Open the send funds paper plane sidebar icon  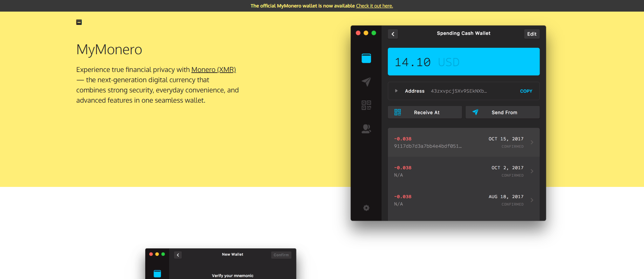tap(366, 82)
